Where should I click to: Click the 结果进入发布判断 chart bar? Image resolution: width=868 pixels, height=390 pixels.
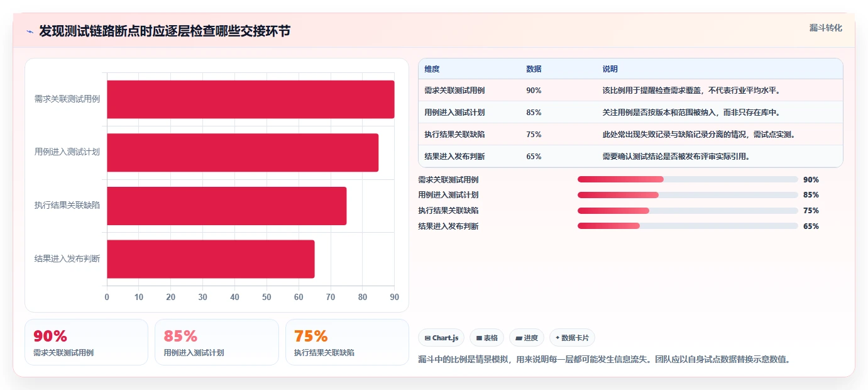coord(211,259)
